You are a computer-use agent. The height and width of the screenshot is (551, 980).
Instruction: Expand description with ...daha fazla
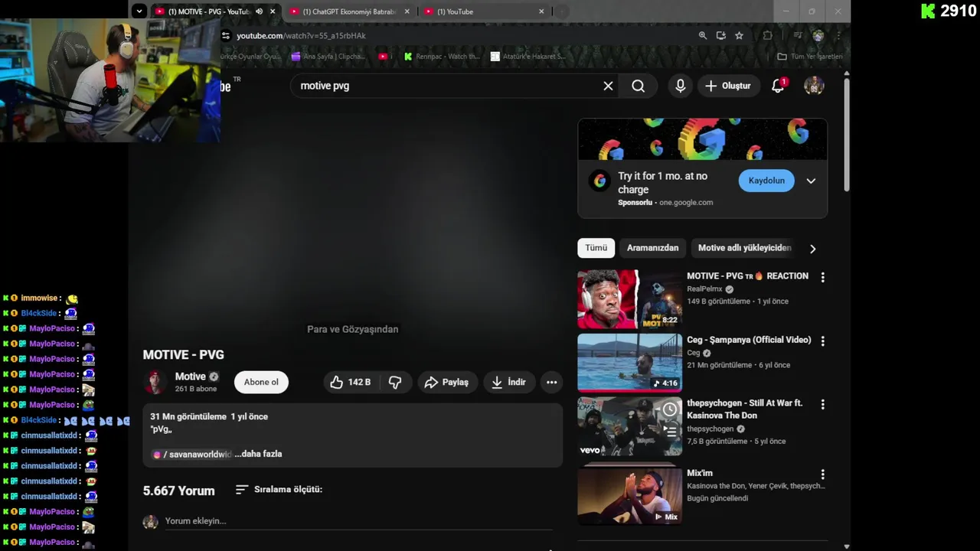click(258, 454)
